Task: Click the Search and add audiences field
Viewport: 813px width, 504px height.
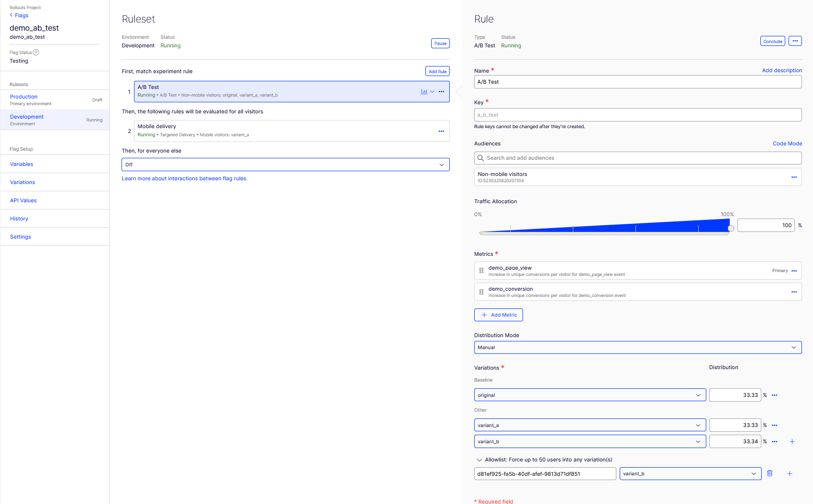Action: (x=638, y=158)
